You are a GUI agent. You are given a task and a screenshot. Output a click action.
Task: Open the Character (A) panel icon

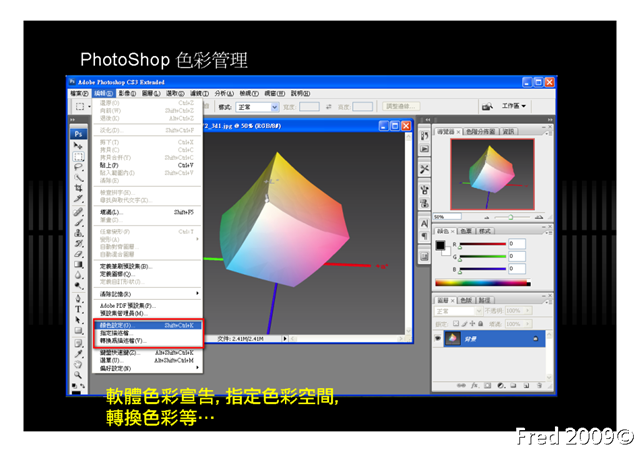[x=424, y=223]
